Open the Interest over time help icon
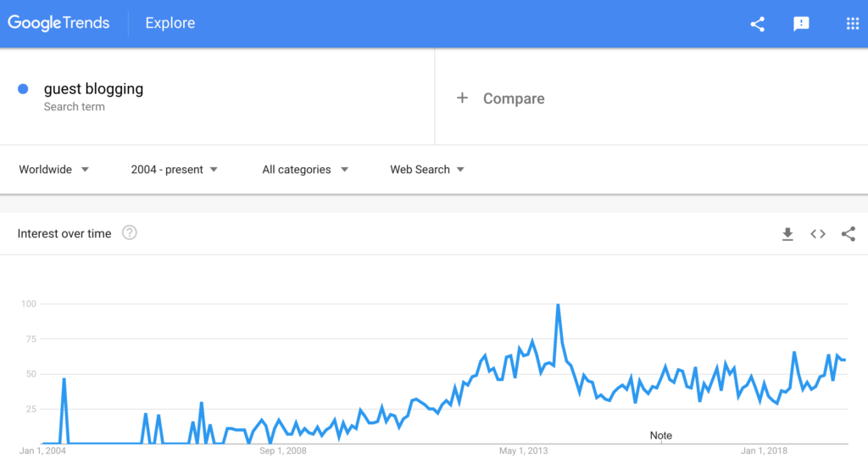The height and width of the screenshot is (464, 868). [x=130, y=232]
